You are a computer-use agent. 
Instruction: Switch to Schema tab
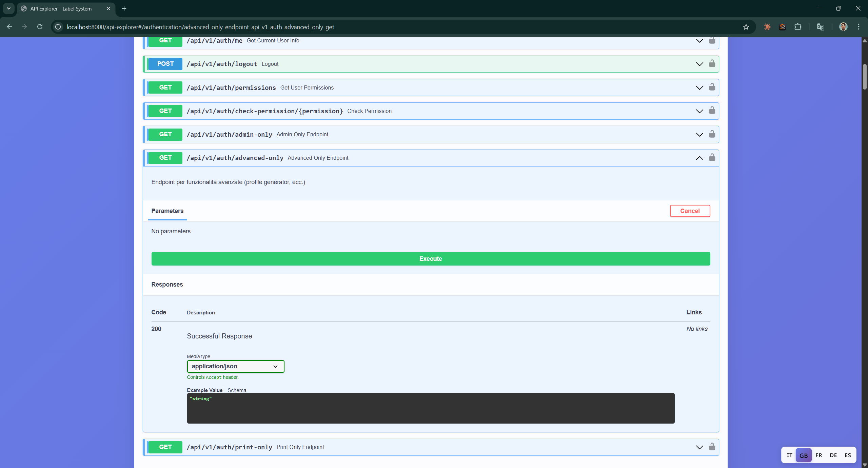pyautogui.click(x=237, y=390)
